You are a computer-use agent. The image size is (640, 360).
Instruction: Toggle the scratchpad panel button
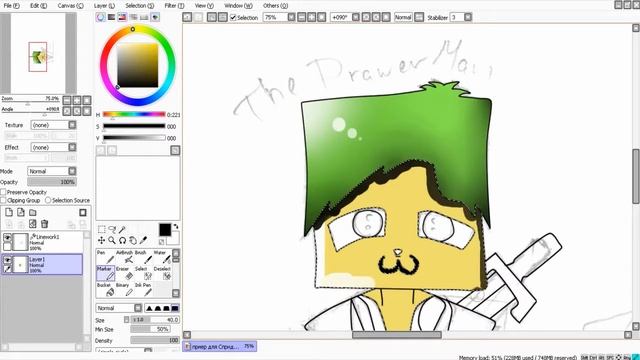[155, 17]
